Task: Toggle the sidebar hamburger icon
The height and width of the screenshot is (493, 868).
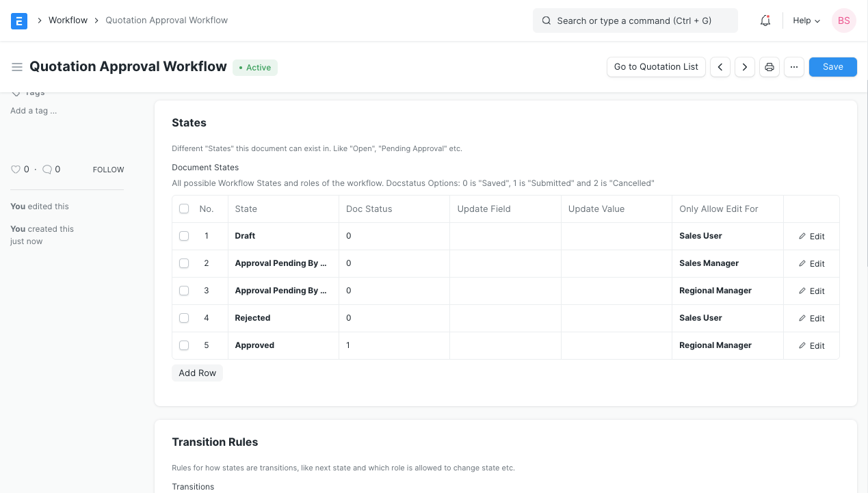Action: 17,67
